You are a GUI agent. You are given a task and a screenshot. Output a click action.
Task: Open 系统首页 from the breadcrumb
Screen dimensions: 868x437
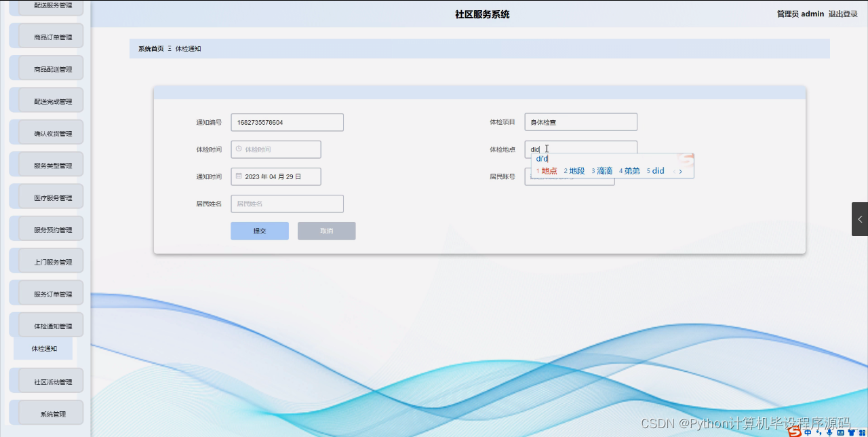[149, 48]
